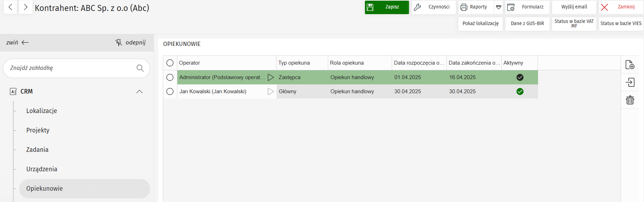Screen dimensions: 644x202
Task: Open the Lokalizacje tab in sidebar
Action: (42, 111)
